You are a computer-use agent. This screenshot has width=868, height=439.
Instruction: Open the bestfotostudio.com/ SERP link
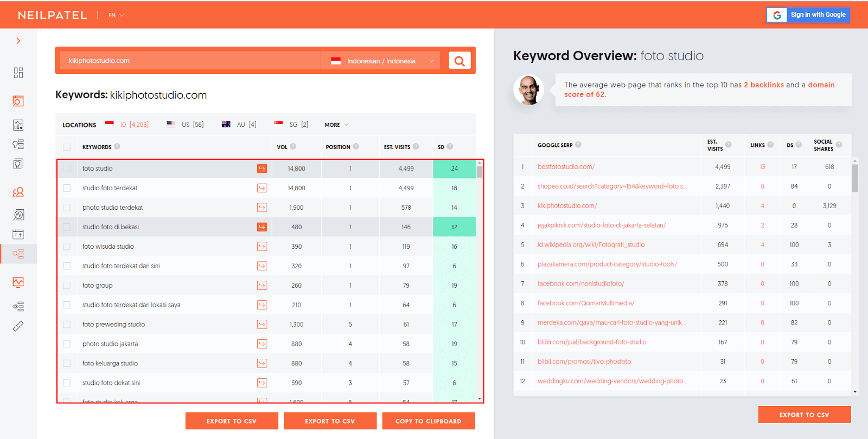(566, 167)
